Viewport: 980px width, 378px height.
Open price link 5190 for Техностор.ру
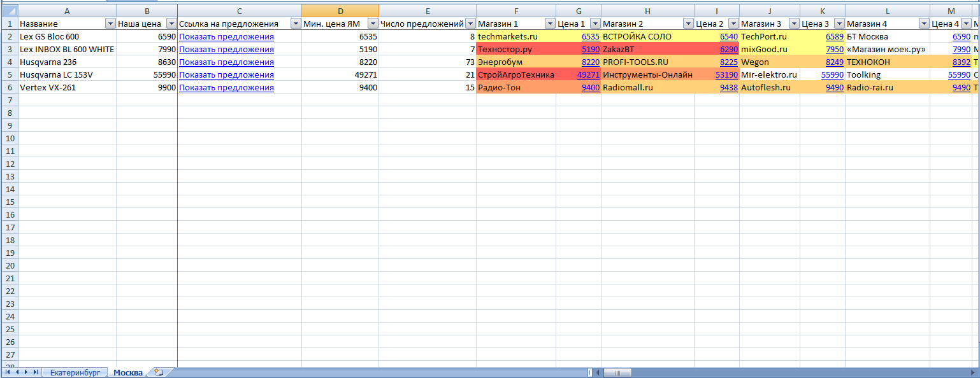[x=590, y=49]
